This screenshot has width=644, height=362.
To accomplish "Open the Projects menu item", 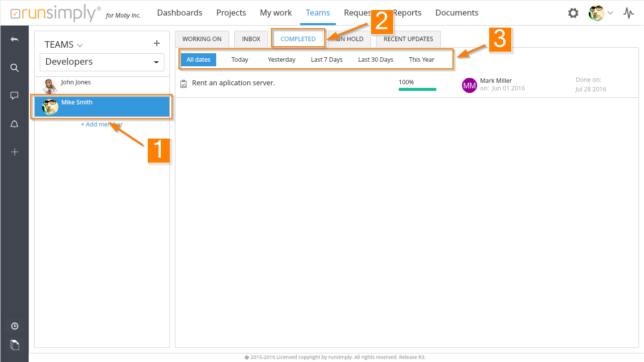I will [231, 13].
